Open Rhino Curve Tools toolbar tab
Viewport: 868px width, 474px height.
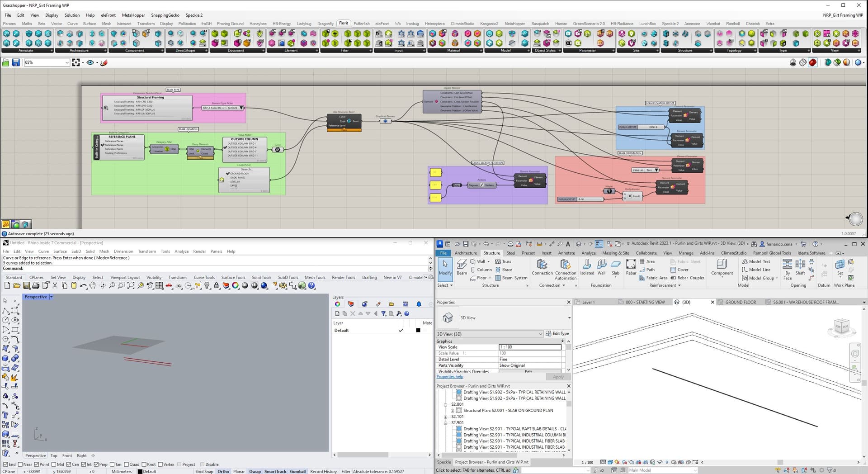(x=204, y=277)
